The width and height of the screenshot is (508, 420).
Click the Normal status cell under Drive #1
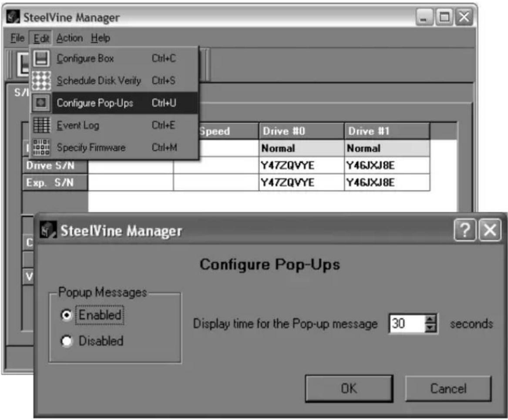tap(387, 148)
